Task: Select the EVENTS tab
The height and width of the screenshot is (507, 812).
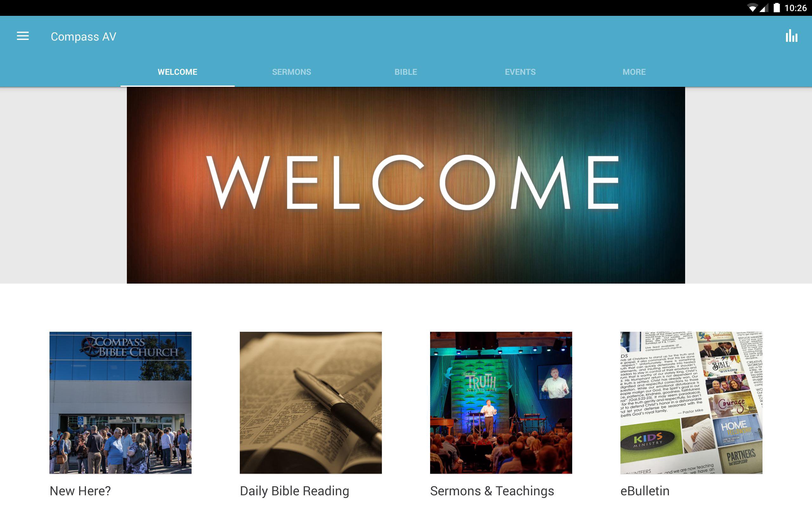Action: pos(520,71)
